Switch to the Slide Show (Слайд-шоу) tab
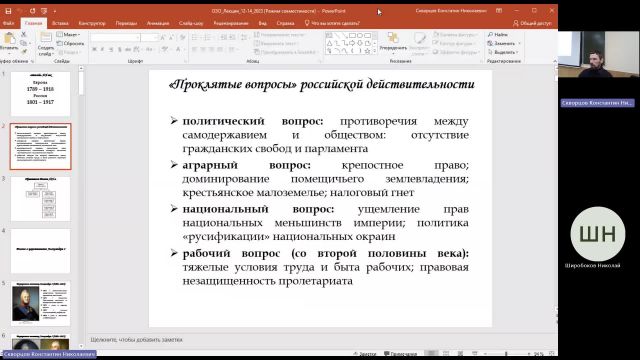The width and height of the screenshot is (640, 360). pyautogui.click(x=191, y=23)
